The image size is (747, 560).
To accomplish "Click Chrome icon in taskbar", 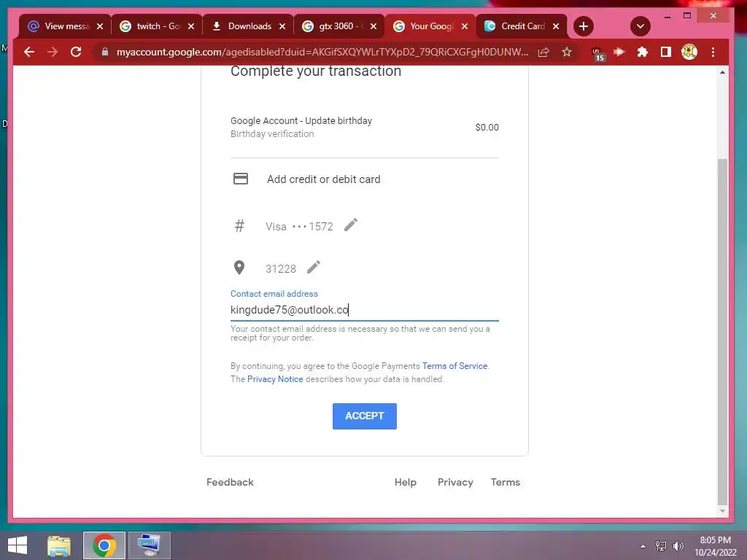I will click(104, 545).
